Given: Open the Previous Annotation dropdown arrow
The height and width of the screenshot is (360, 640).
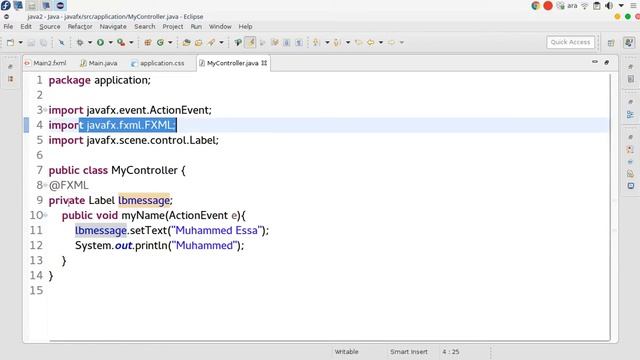Looking at the screenshot, I should click(348, 42).
